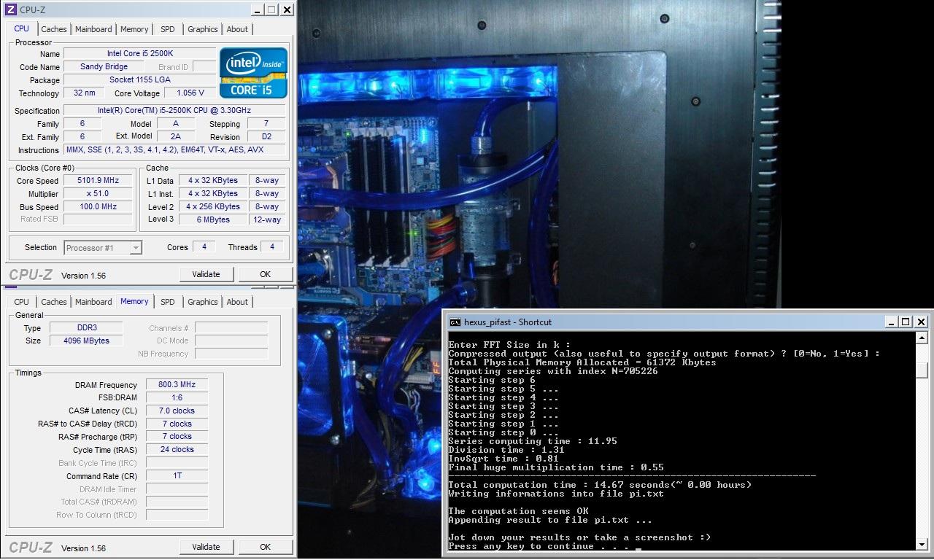
Task: Click the empty Brand ID field
Action: click(204, 66)
